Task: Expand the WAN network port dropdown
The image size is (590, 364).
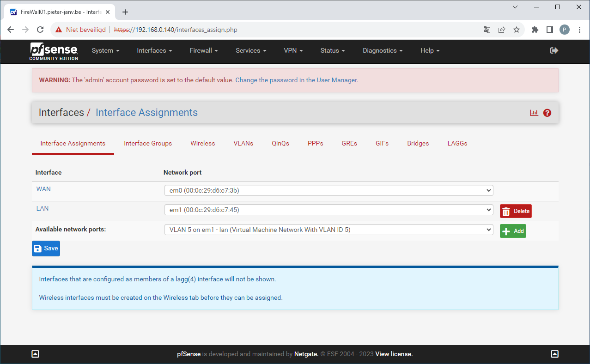Action: pos(328,190)
